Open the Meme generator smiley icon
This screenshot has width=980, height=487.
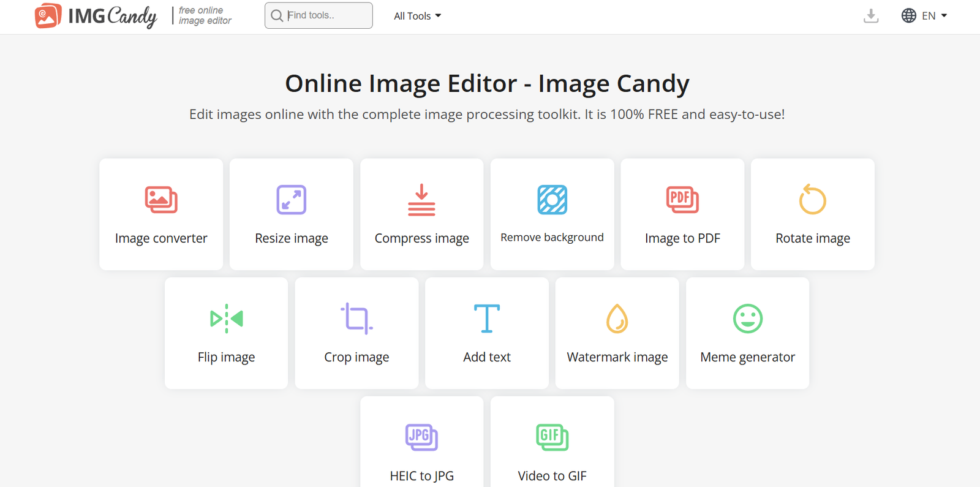[x=747, y=319]
